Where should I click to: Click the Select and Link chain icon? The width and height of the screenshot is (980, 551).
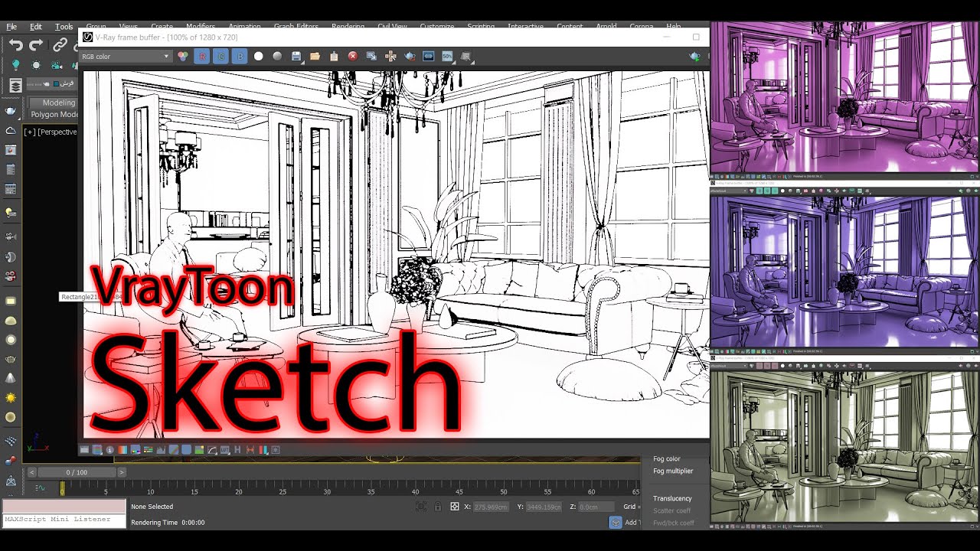click(x=60, y=46)
